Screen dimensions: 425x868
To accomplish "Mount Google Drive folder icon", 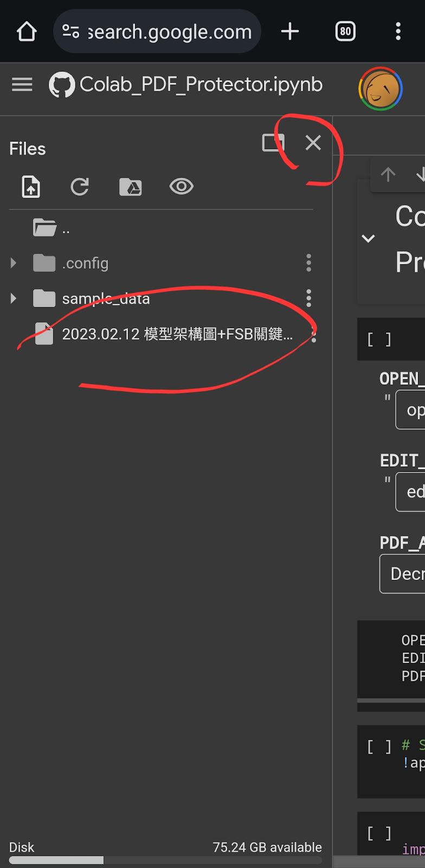I will pos(131,187).
